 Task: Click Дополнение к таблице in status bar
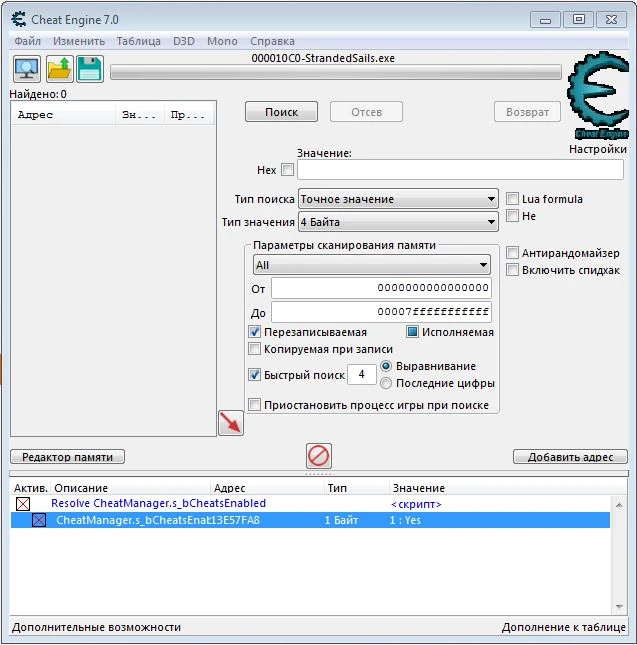click(x=563, y=627)
